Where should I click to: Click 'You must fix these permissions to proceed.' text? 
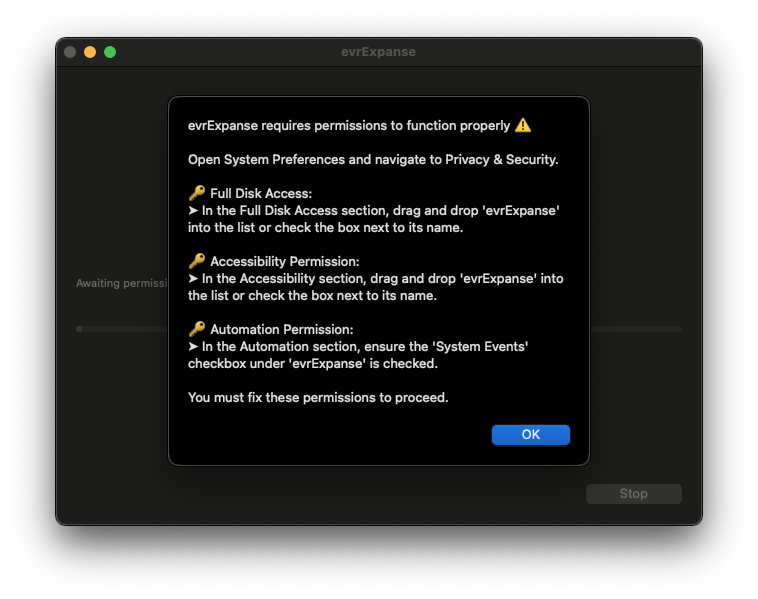click(318, 397)
